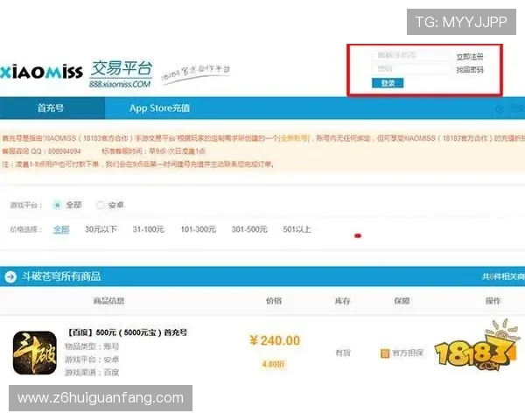Focus the password input field

tap(411, 69)
